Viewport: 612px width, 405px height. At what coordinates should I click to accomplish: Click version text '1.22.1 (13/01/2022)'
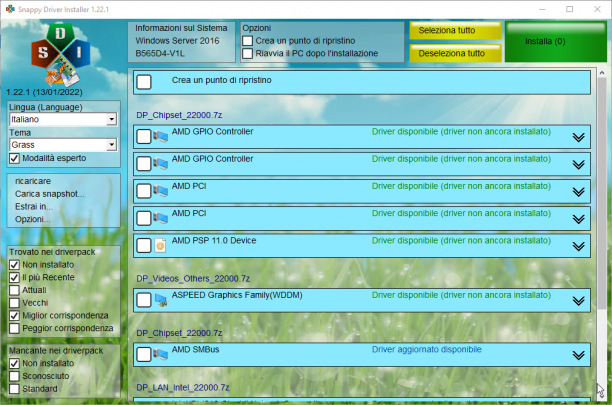coord(44,92)
